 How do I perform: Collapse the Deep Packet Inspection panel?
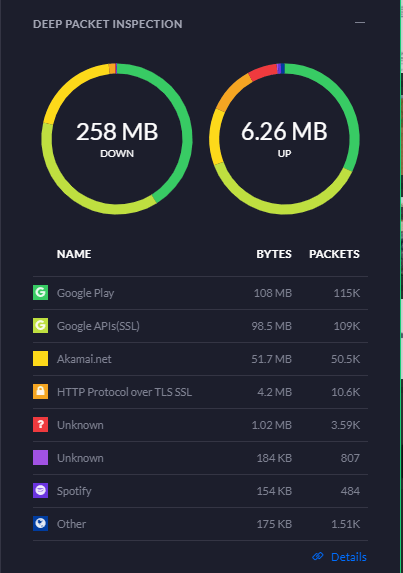(x=360, y=23)
